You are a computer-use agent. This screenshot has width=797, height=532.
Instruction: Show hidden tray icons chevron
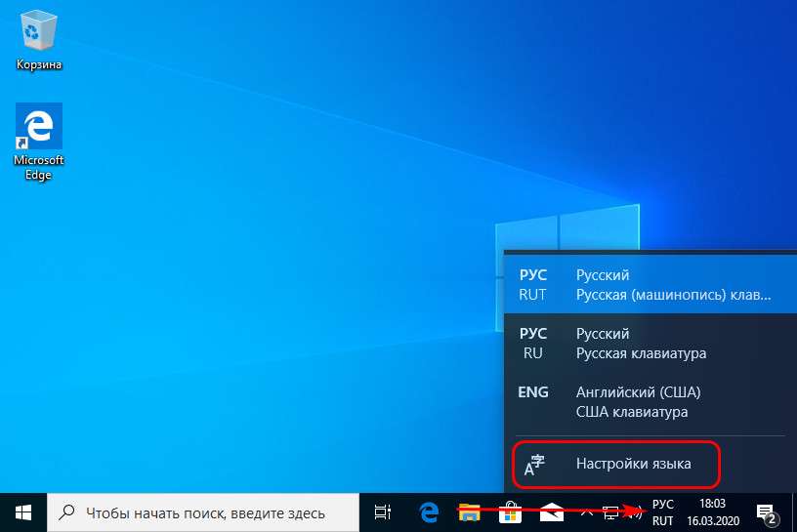[587, 512]
